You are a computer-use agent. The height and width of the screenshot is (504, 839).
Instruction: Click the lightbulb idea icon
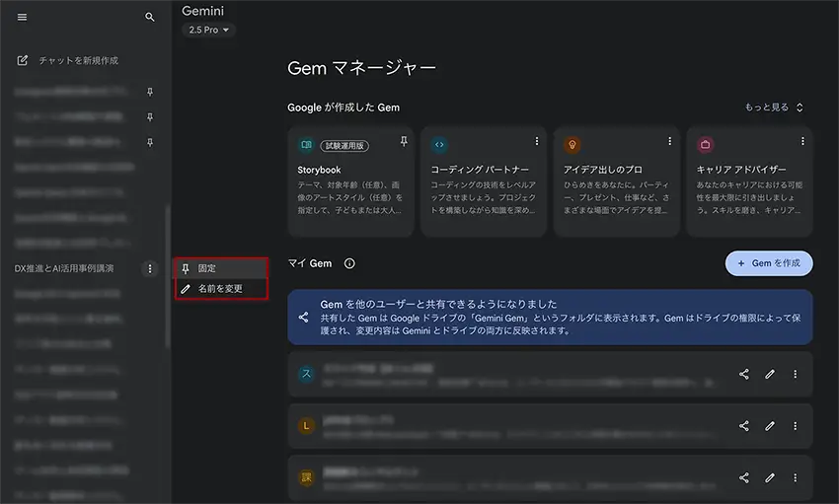(572, 145)
